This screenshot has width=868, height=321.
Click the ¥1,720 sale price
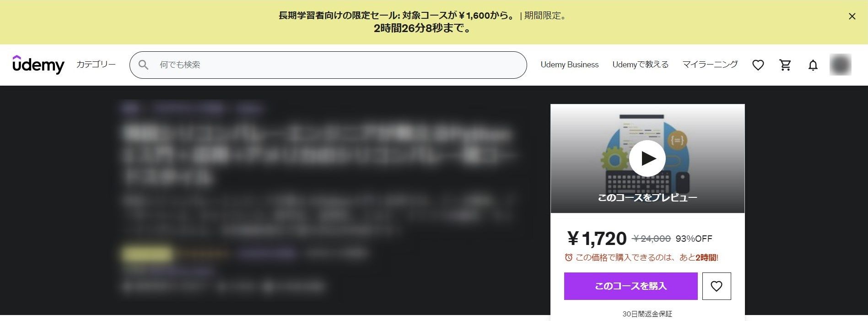click(x=597, y=239)
